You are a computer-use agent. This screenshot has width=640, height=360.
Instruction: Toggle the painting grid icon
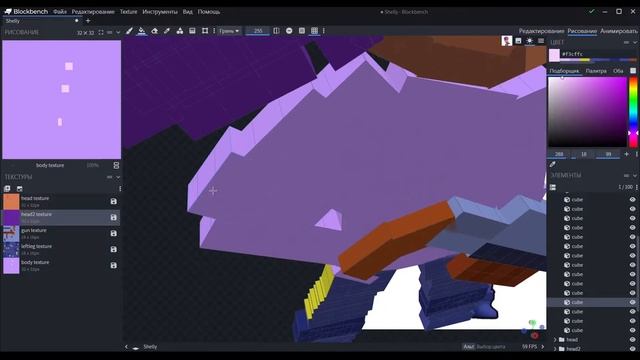314,31
